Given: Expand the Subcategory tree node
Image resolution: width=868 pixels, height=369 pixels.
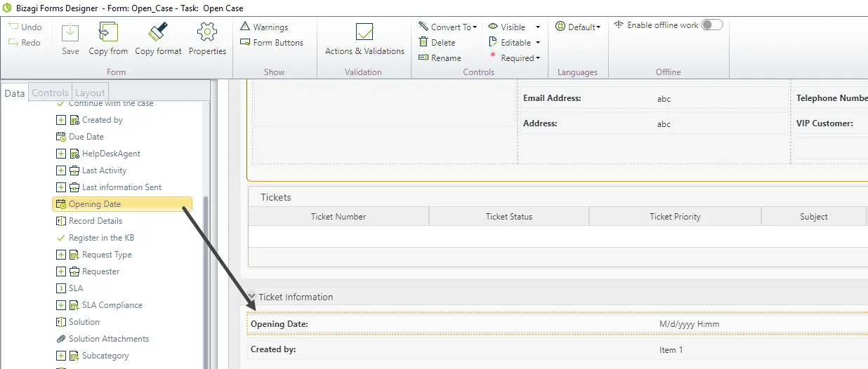Looking at the screenshot, I should click(x=61, y=356).
